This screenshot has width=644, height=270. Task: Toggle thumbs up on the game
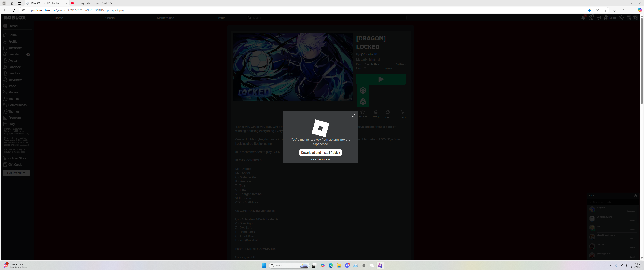click(x=388, y=112)
